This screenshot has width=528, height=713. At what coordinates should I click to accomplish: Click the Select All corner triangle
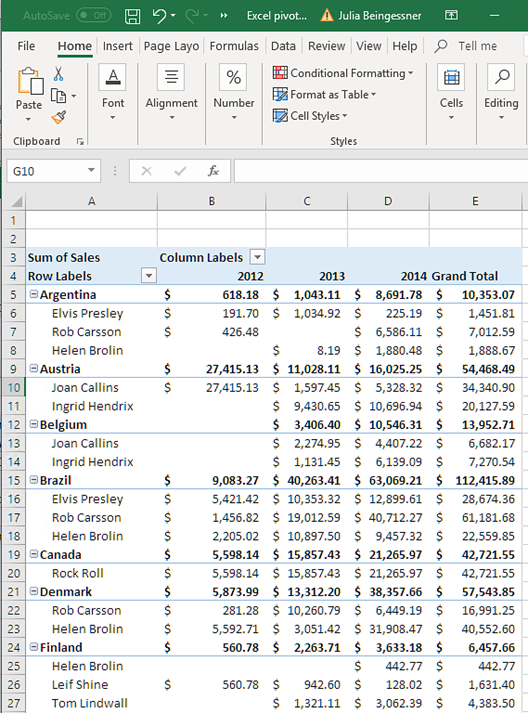tap(17, 201)
